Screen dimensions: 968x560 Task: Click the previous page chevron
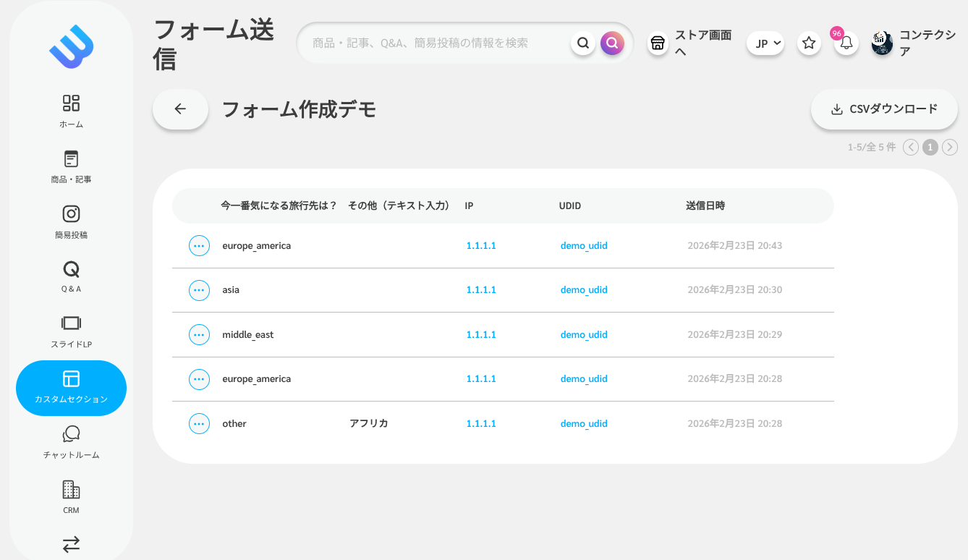pyautogui.click(x=911, y=147)
